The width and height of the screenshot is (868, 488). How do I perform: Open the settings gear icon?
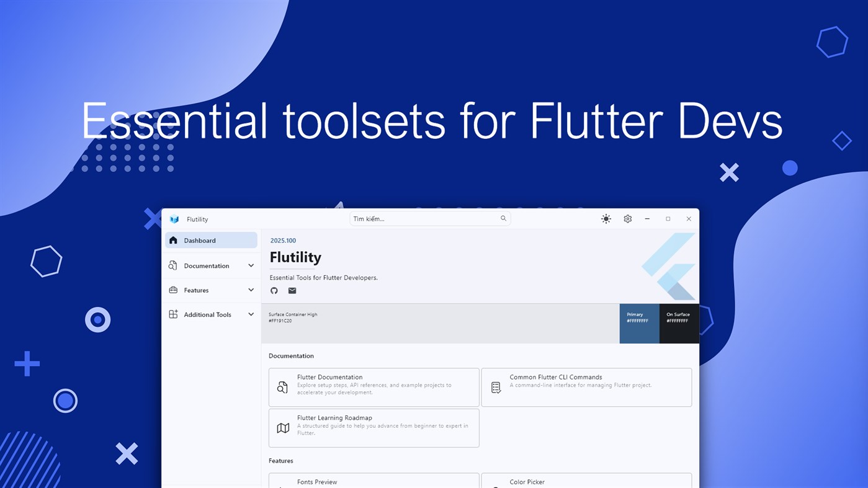(628, 219)
